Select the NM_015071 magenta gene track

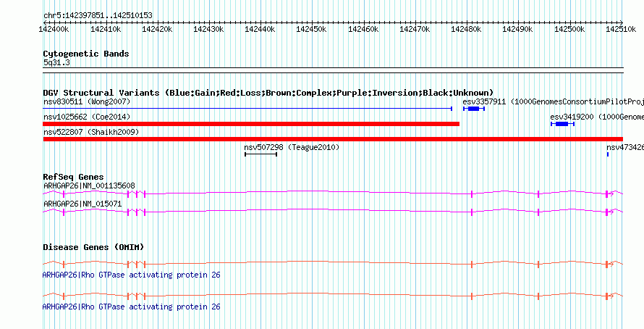[333, 212]
